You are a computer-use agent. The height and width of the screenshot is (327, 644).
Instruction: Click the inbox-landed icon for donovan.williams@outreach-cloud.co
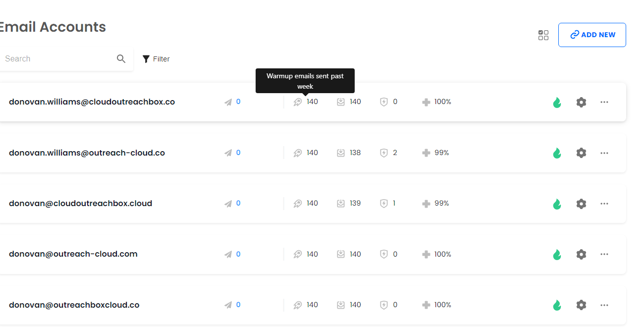tap(341, 153)
